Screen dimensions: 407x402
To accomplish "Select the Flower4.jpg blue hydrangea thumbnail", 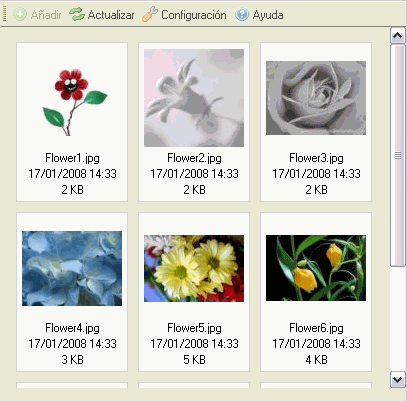I will click(72, 268).
